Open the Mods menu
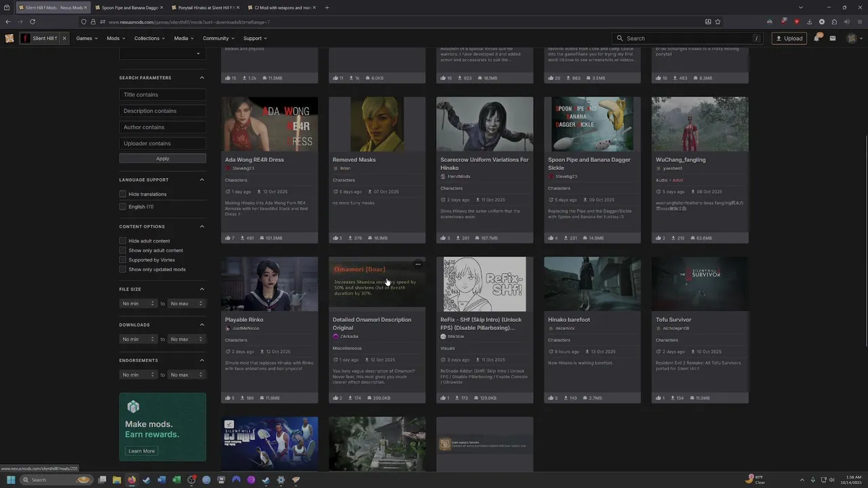This screenshot has width=868, height=488. click(116, 38)
